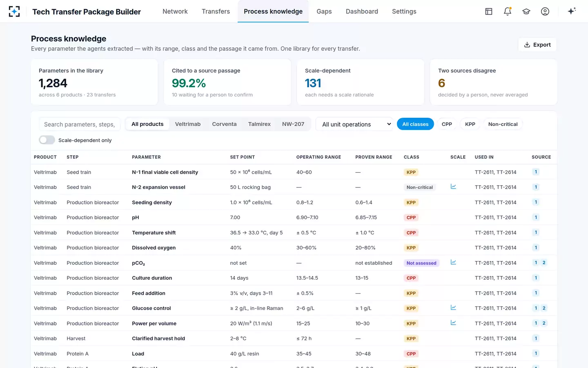
Task: Click the scale chart icon for pCO₂ row
Action: (x=453, y=262)
